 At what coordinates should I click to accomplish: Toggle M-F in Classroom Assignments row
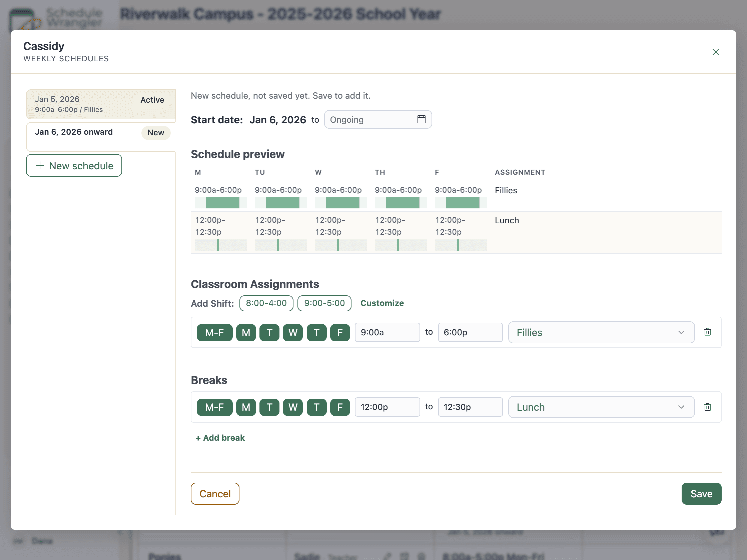214,332
